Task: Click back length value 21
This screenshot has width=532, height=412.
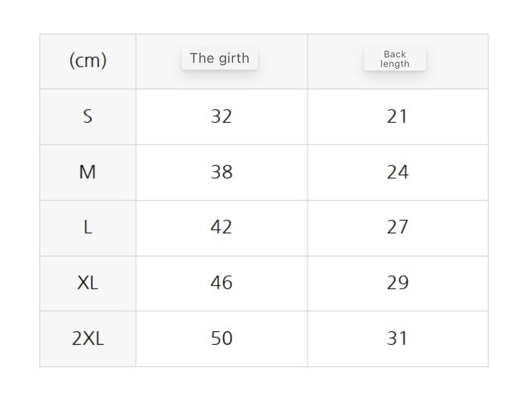Action: coord(397,117)
